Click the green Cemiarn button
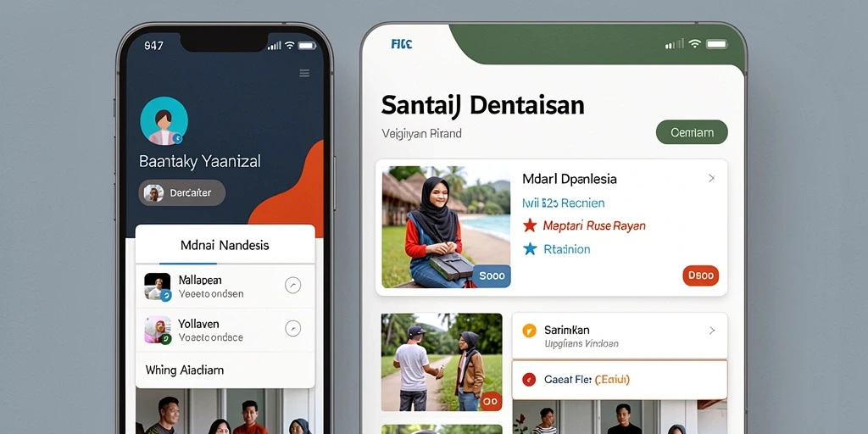This screenshot has height=434, width=868. coord(692,132)
